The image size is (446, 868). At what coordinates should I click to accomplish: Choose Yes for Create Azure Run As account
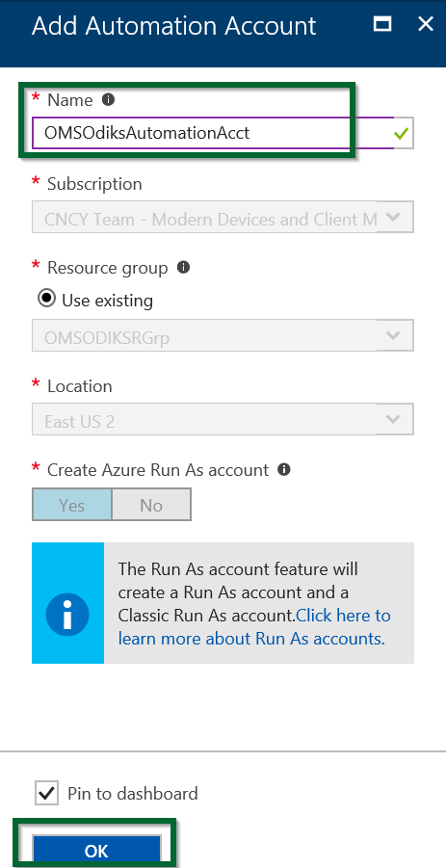pos(72,504)
